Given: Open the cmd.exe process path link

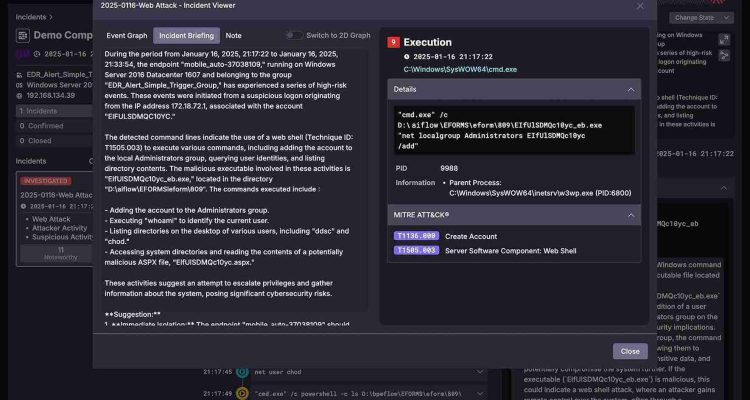Looking at the screenshot, I should pos(460,69).
